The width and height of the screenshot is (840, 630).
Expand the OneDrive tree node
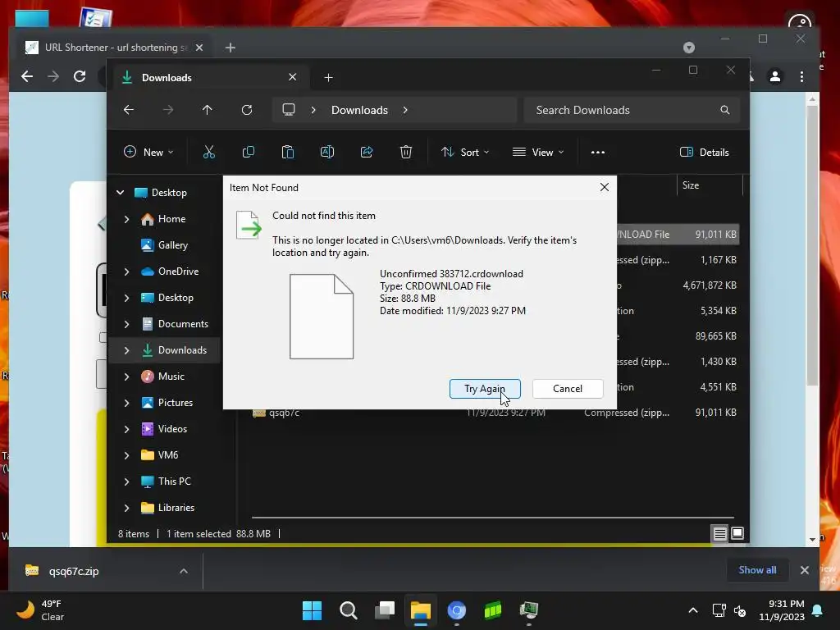click(x=126, y=271)
